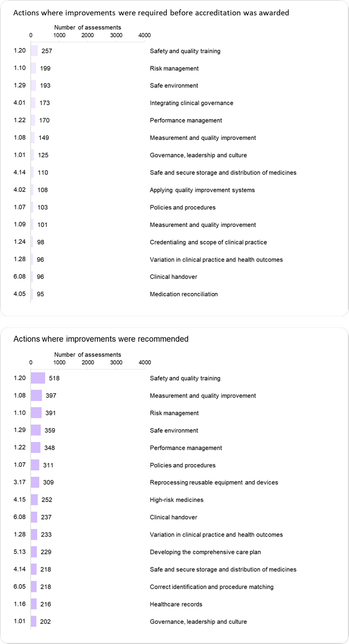Image resolution: width=349 pixels, height=644 pixels.
Task: Click the action code 3.17
Action: 20,483
